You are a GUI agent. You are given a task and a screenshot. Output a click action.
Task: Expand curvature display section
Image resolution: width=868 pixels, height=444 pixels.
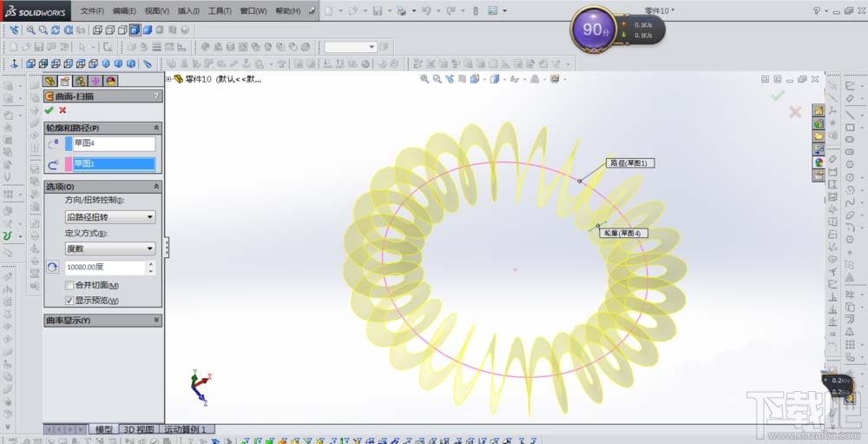pyautogui.click(x=156, y=321)
